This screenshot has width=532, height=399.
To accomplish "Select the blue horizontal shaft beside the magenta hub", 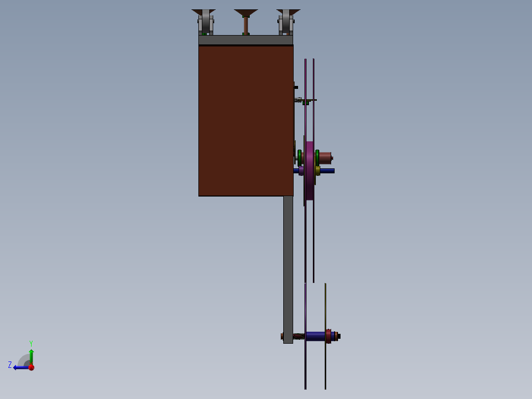I will (x=327, y=171).
